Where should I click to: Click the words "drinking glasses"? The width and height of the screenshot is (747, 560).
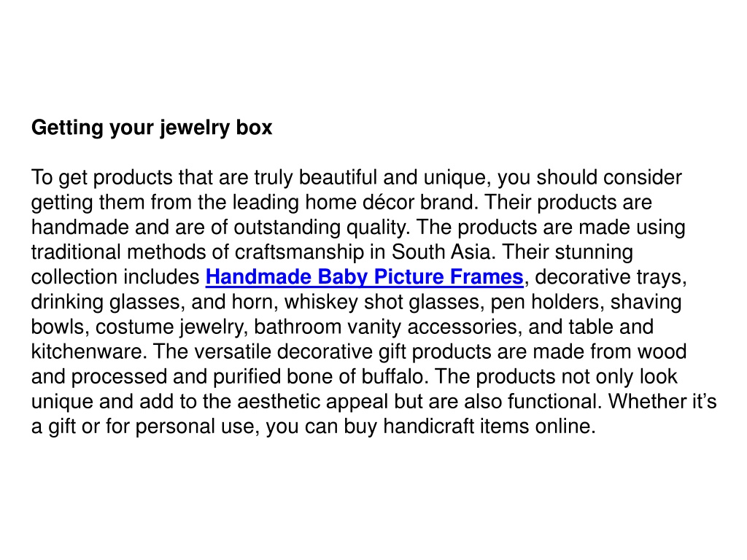(x=106, y=303)
